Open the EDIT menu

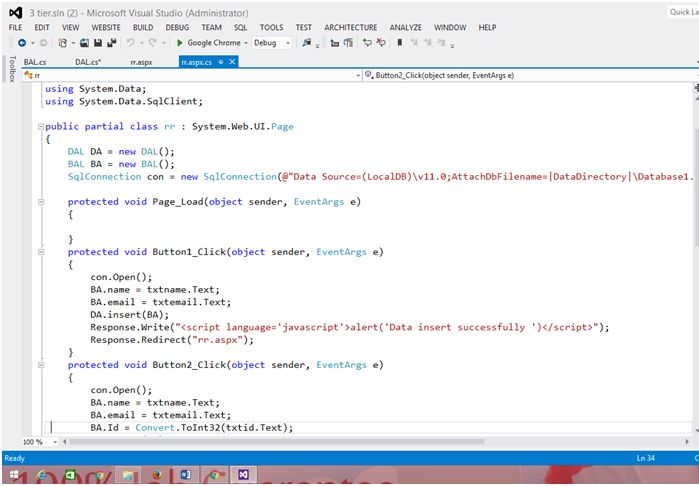[x=42, y=28]
